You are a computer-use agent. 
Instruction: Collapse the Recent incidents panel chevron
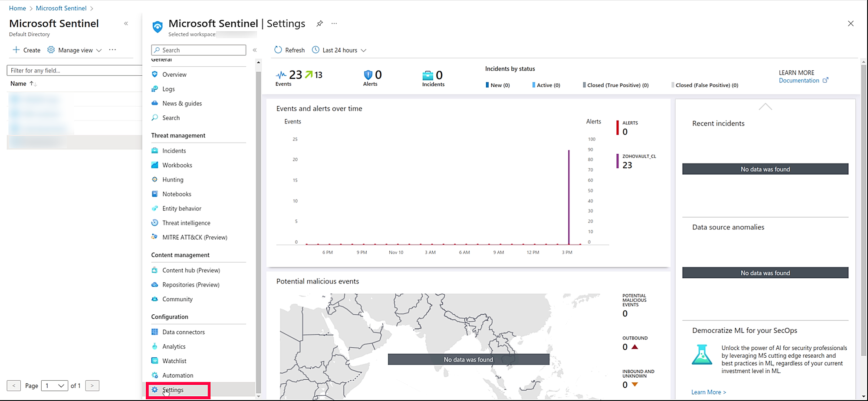pyautogui.click(x=765, y=107)
